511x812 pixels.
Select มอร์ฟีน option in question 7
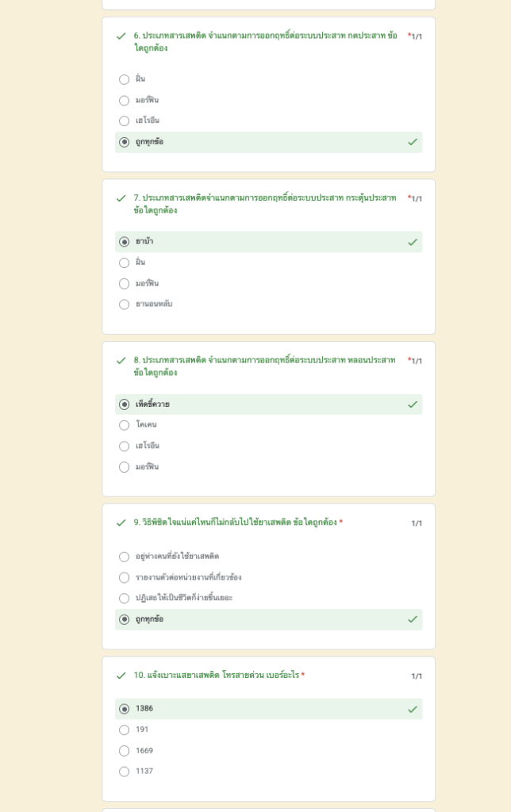(124, 284)
